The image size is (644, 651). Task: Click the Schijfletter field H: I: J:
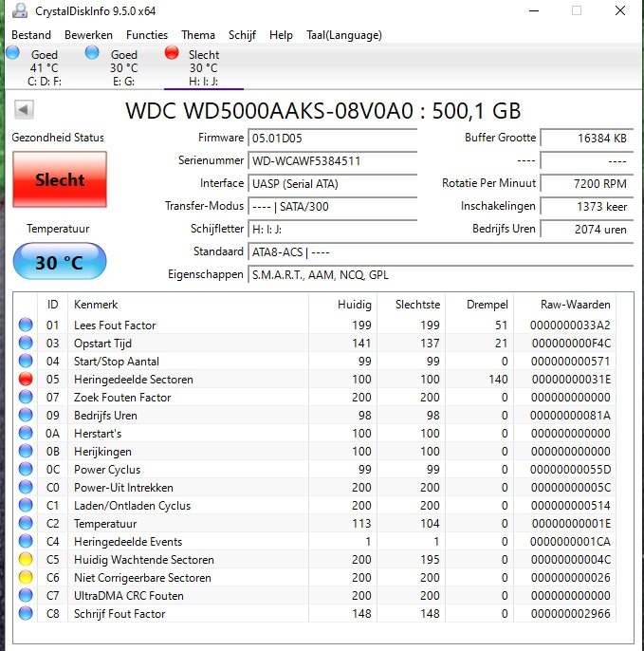pos(332,230)
